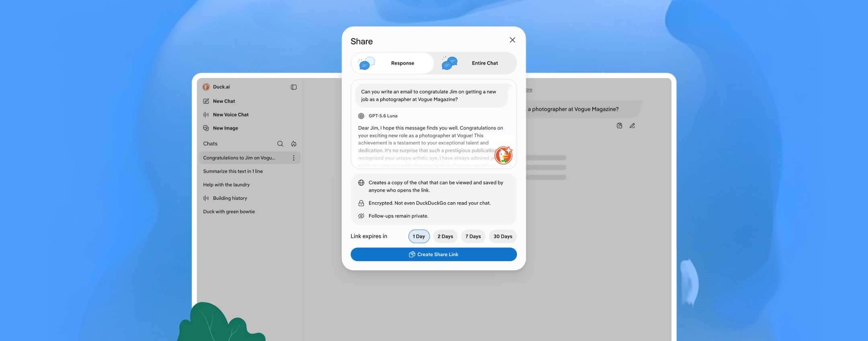The image size is (868, 341).
Task: Click the lock icon beside Encrypted
Action: 361,203
